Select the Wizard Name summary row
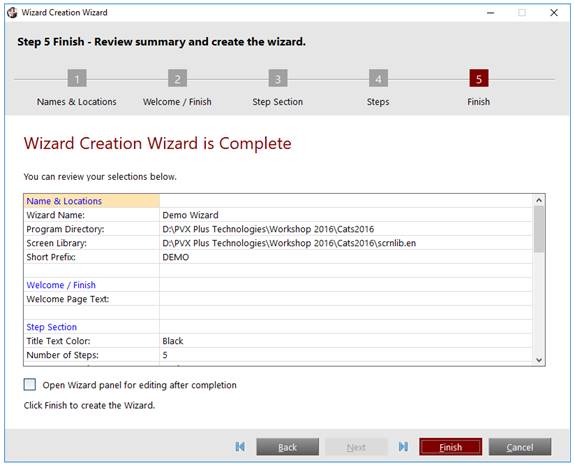 (x=278, y=215)
